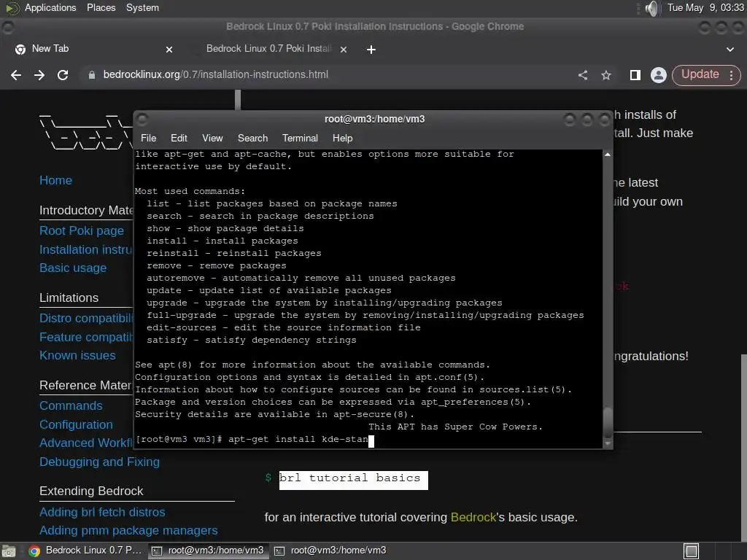
Task: Open the terminal View menu
Action: 212,138
